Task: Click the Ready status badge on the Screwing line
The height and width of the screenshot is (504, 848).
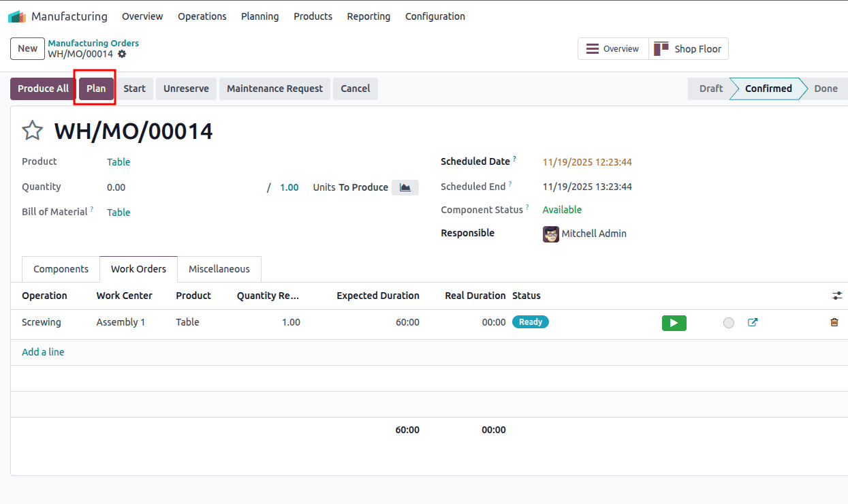Action: 530,321
